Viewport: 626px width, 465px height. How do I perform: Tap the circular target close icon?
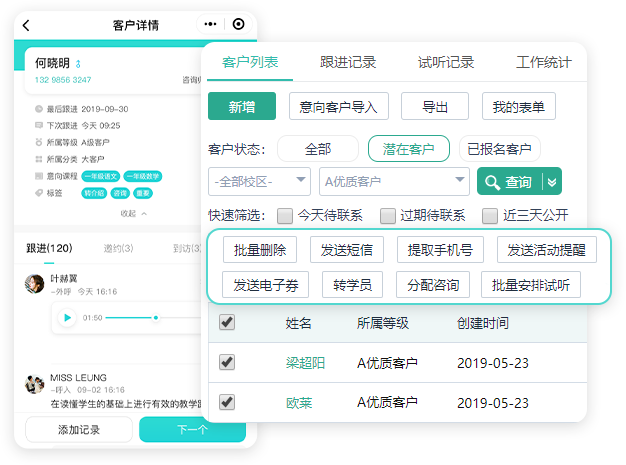pos(237,24)
